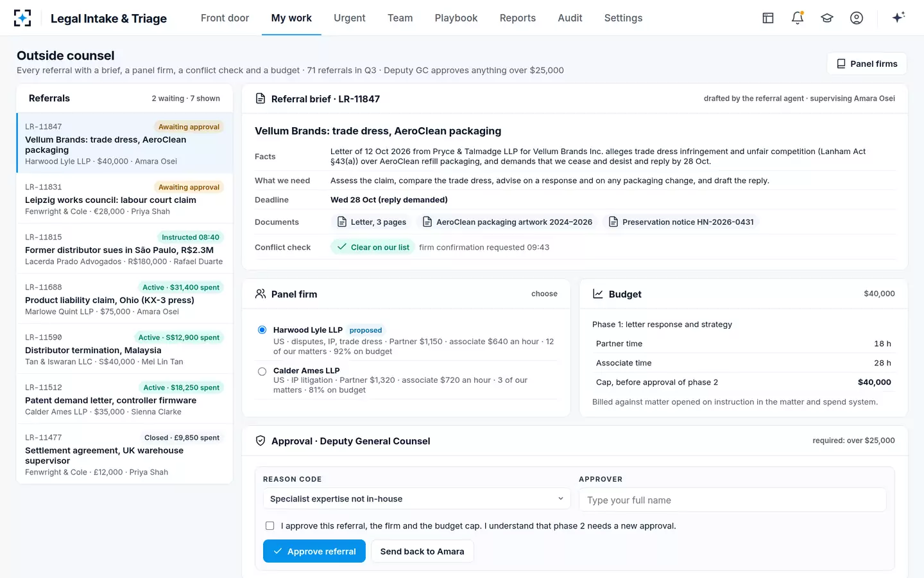The image size is (924, 578).
Task: Open the layout panel icon in header
Action: click(x=768, y=18)
